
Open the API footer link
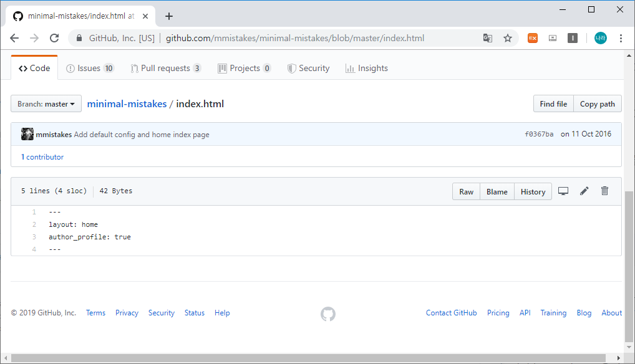coord(525,313)
